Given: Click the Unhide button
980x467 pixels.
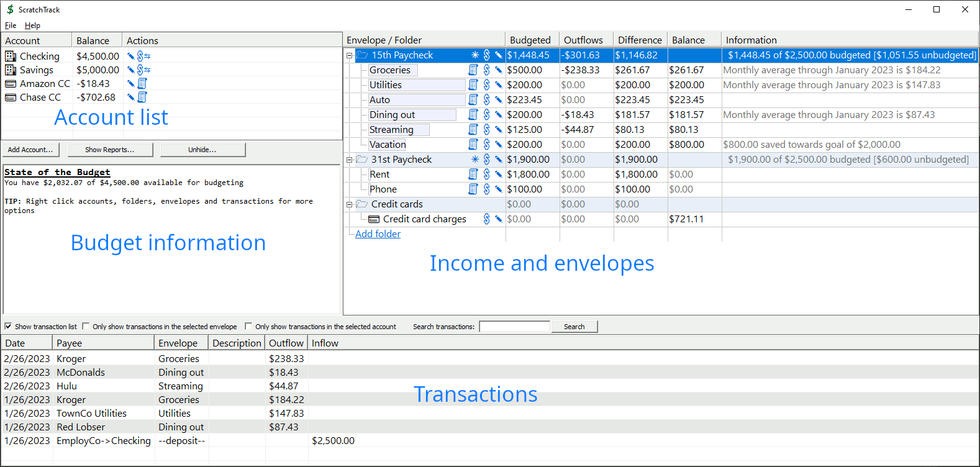Looking at the screenshot, I should 202,150.
